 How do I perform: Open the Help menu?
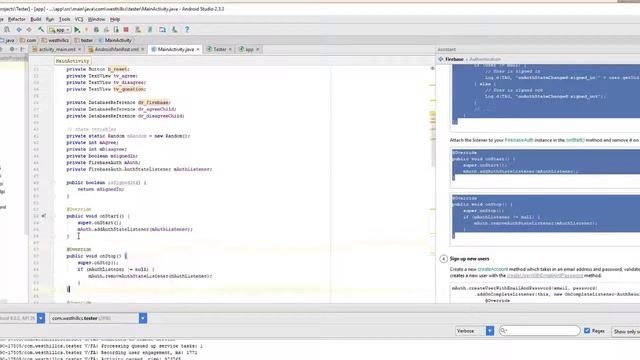[115, 19]
